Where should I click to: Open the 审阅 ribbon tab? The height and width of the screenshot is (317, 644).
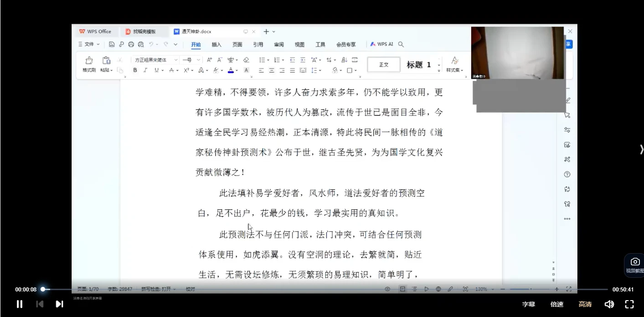click(x=279, y=45)
